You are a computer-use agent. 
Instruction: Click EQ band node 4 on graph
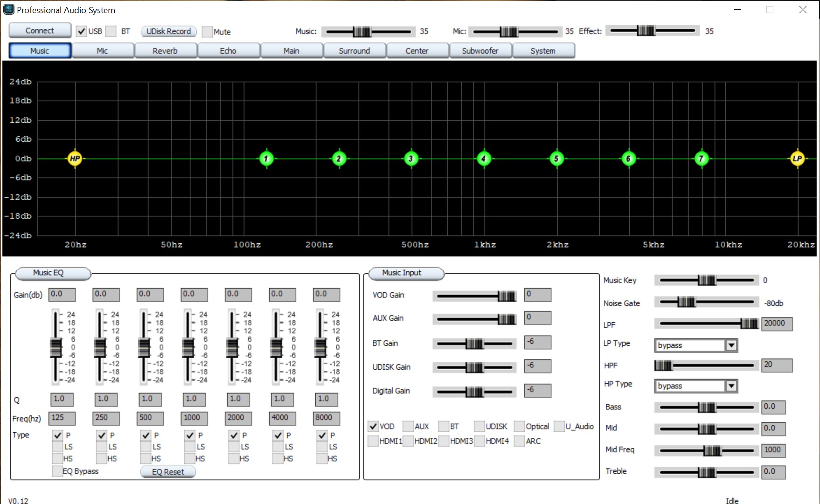[484, 159]
